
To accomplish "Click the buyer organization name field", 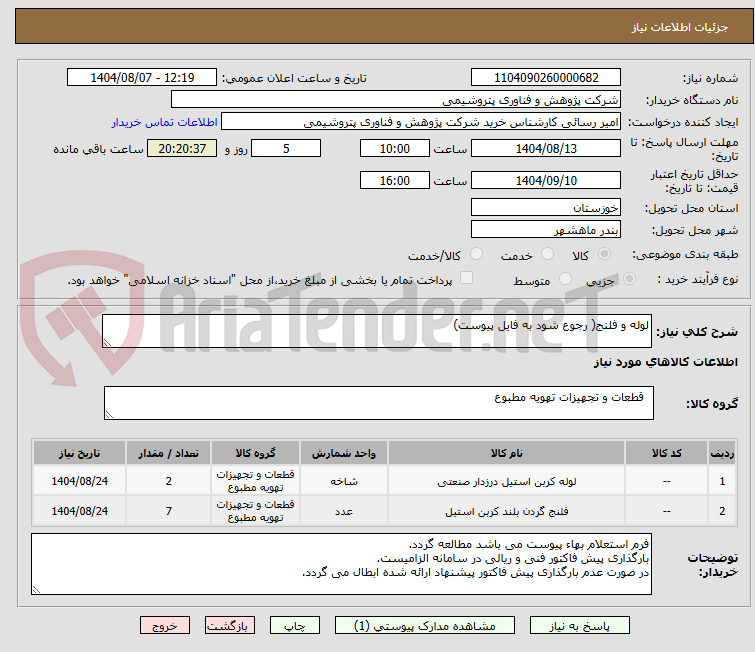I will pos(396,100).
